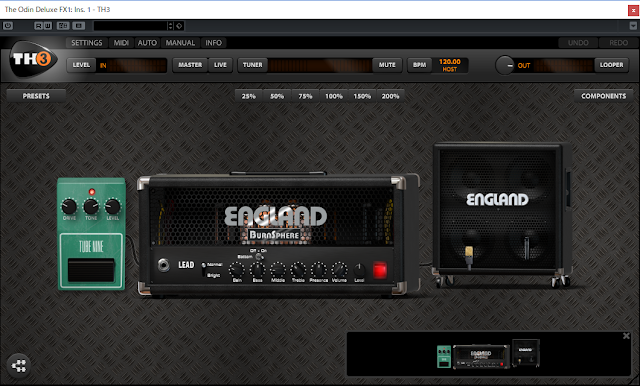
Task: Click the OUT volume knob
Action: [505, 65]
